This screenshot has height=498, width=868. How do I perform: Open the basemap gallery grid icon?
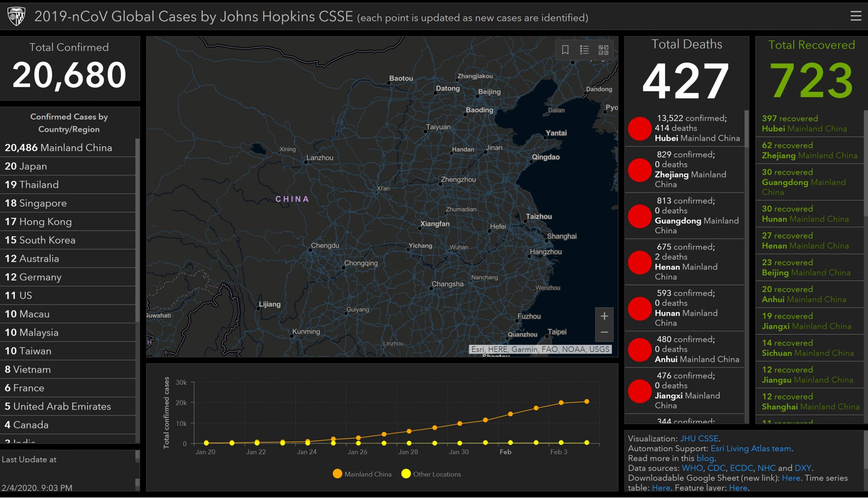(603, 50)
